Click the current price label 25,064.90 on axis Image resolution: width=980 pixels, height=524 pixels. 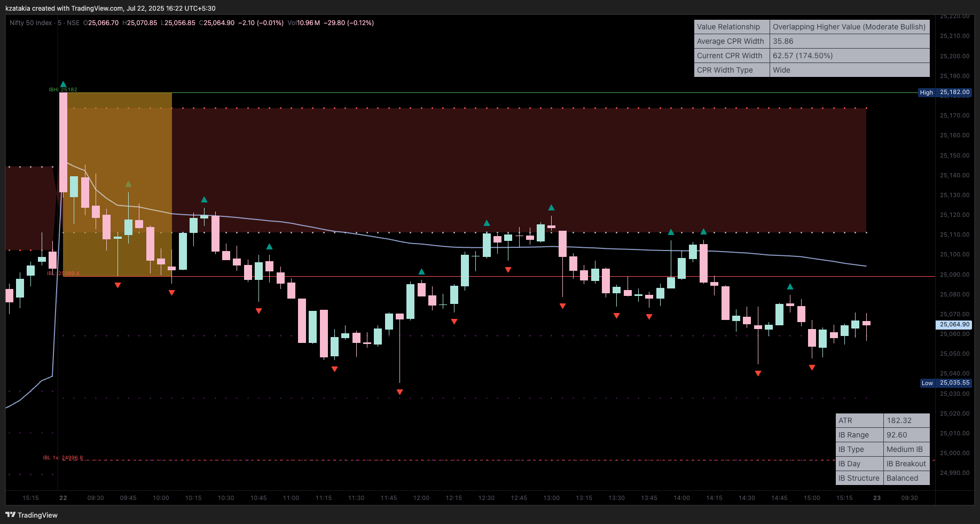point(954,325)
